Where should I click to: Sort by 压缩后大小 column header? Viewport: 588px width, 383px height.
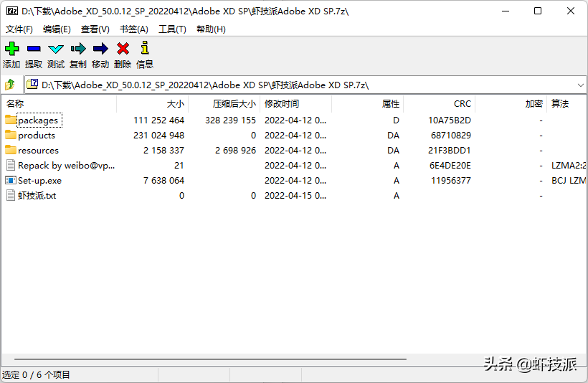tap(224, 104)
